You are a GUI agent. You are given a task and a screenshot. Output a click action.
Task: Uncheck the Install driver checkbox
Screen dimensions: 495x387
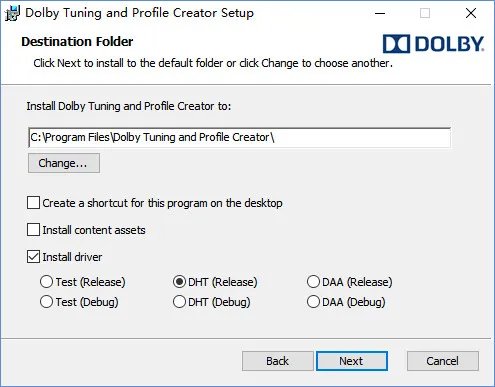click(x=33, y=257)
